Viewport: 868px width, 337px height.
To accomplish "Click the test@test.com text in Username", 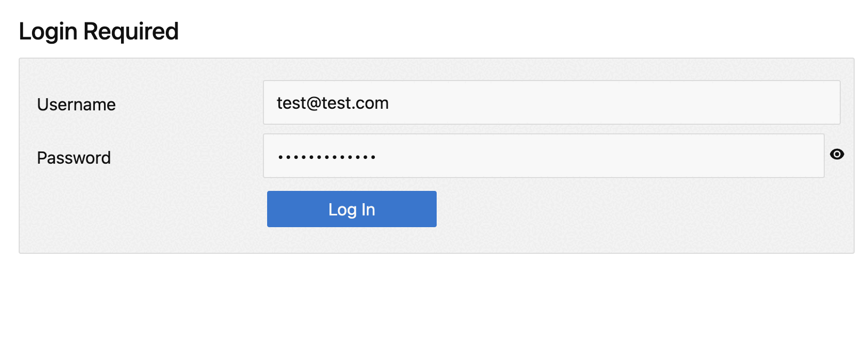I will [x=332, y=103].
